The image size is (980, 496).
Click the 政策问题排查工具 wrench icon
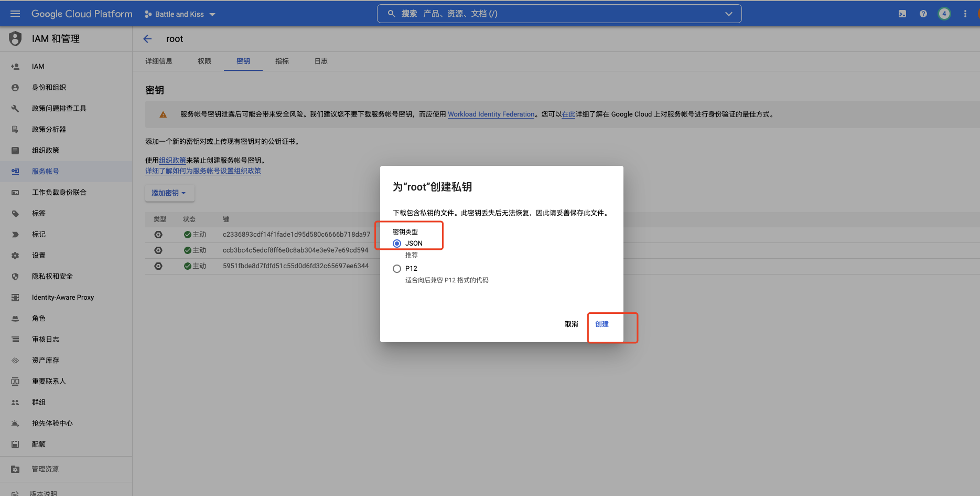(15, 109)
